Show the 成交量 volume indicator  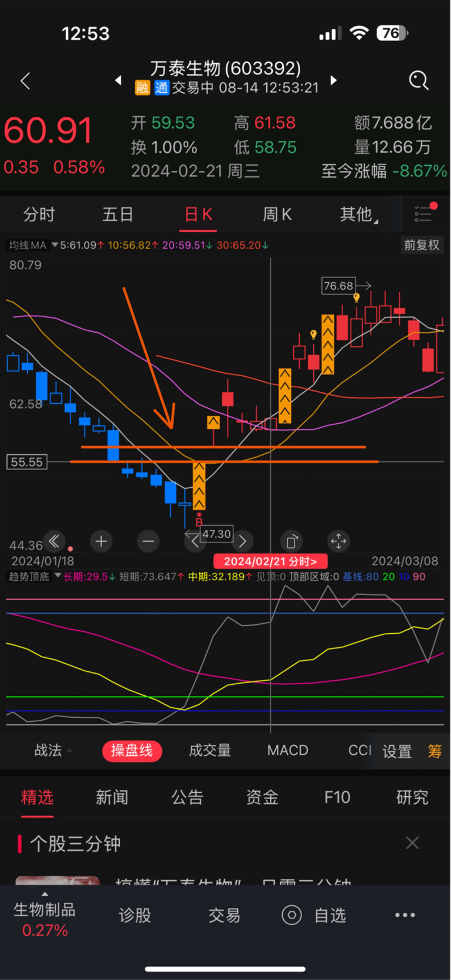coord(210,751)
